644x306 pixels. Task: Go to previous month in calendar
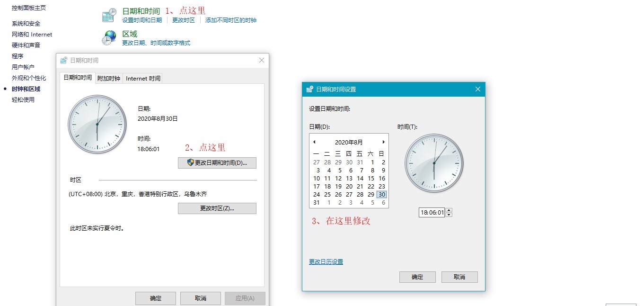314,142
